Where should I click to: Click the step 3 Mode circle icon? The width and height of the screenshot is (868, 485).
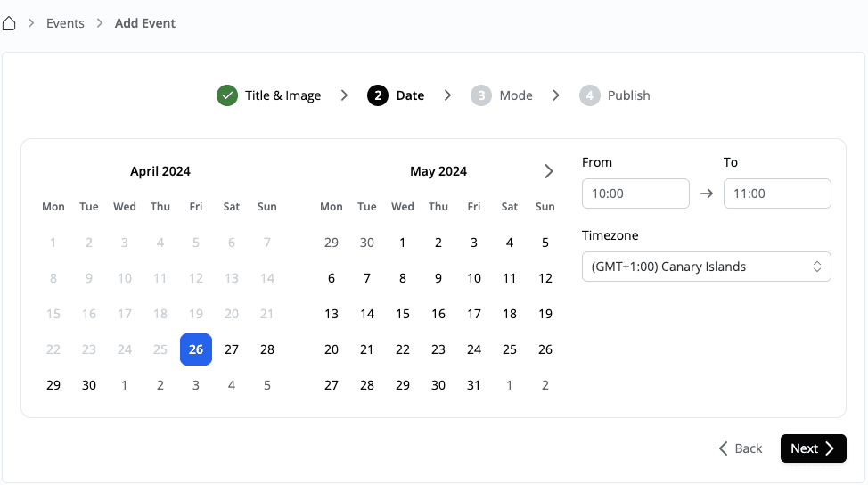(x=481, y=95)
